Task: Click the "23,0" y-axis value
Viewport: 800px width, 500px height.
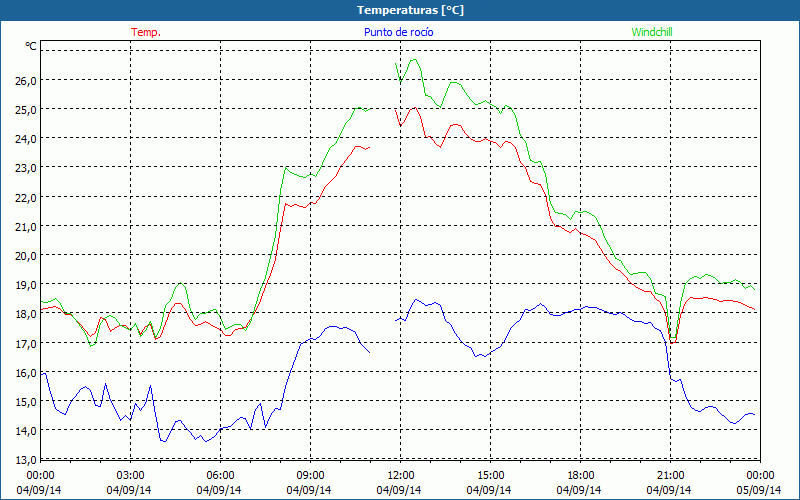Action: 25,168
